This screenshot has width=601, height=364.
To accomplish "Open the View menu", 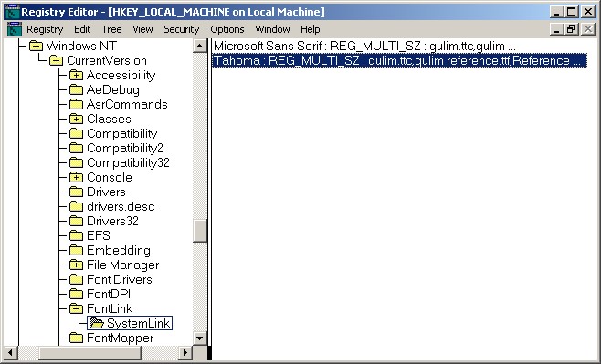I will point(142,29).
